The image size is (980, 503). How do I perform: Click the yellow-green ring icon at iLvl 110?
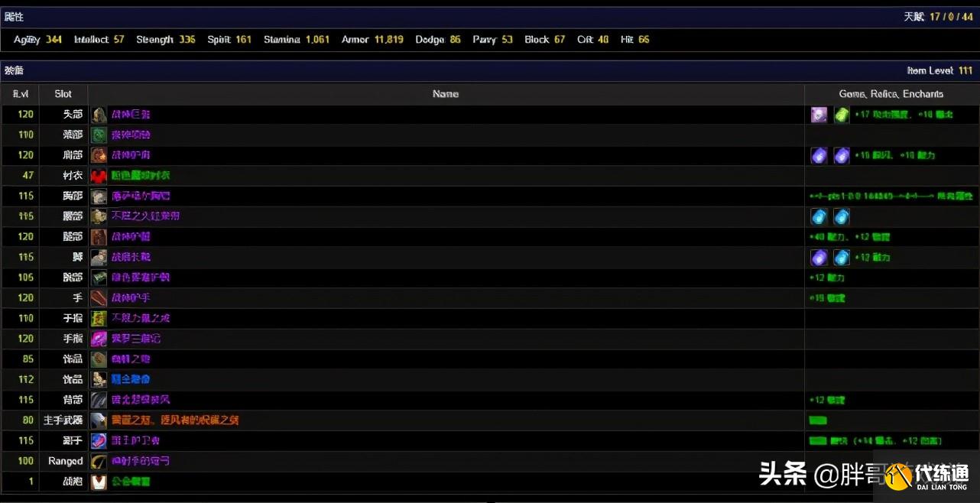(99, 319)
